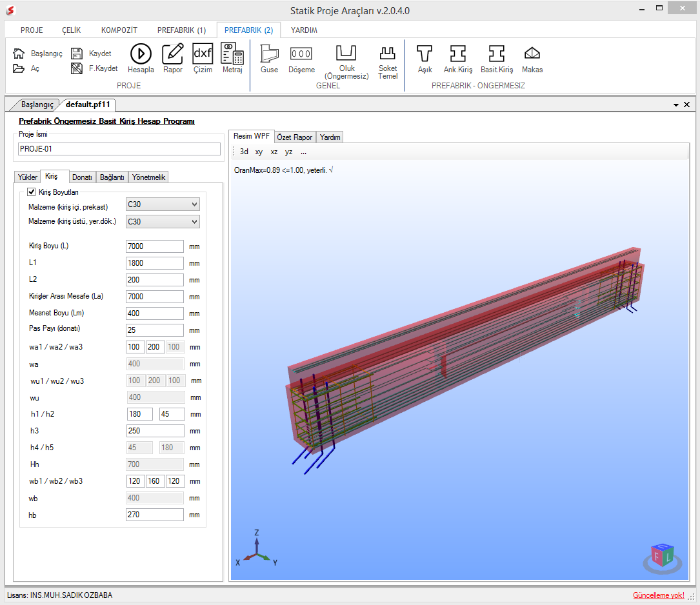Switch to the Donatı tab

(82, 177)
